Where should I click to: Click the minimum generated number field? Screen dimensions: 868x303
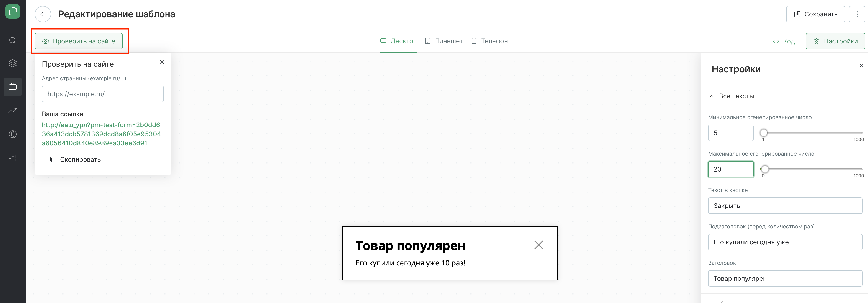point(730,133)
